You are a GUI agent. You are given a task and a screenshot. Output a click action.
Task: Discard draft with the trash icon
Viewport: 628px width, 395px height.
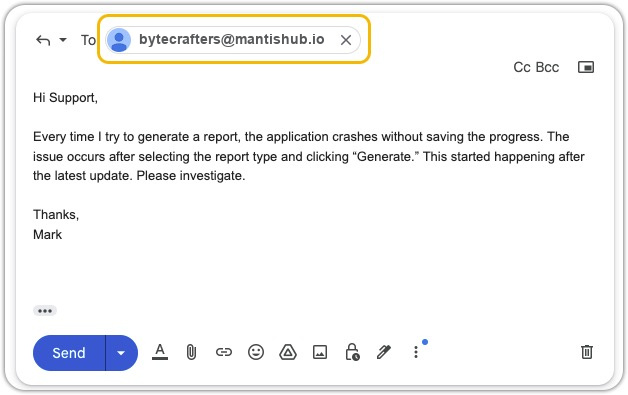click(587, 352)
